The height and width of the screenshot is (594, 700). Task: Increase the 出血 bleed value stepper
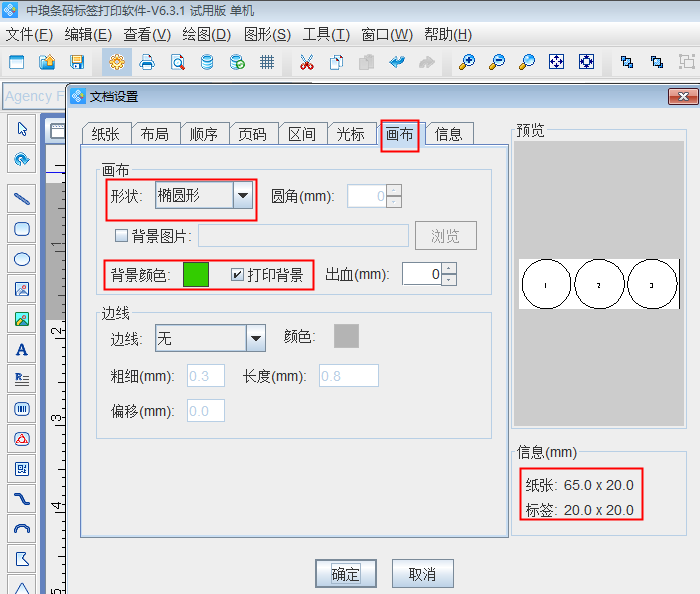[449, 268]
